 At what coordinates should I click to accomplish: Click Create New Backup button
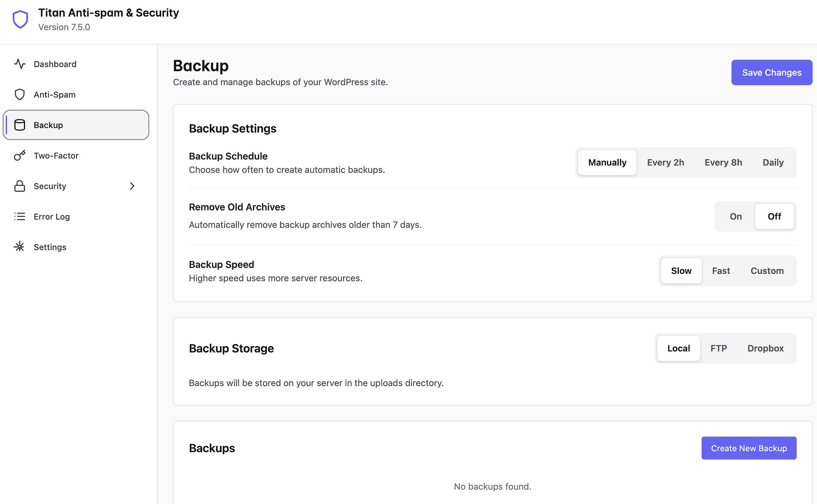pos(748,448)
